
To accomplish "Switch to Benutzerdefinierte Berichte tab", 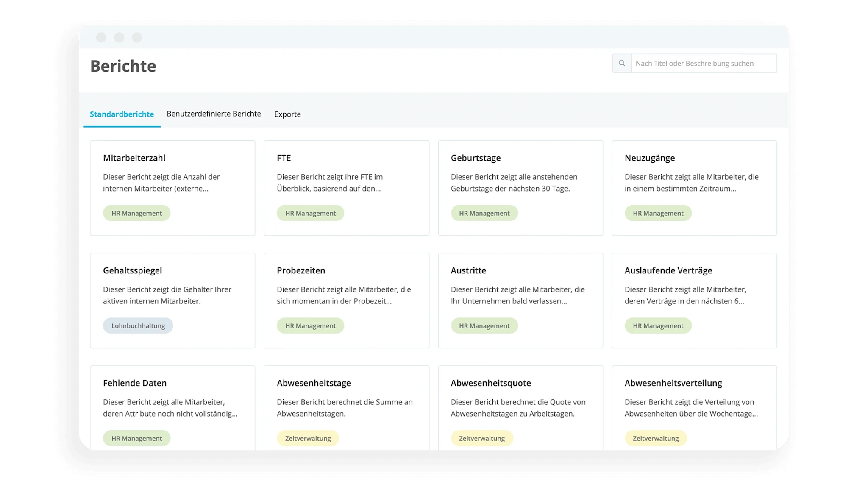I will [x=214, y=114].
